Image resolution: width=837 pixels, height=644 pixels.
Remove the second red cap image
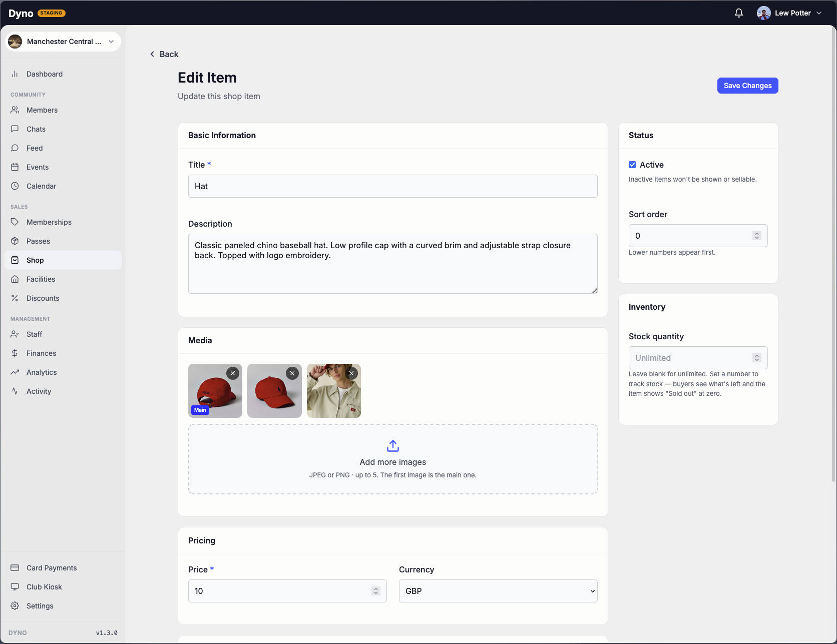[292, 373]
